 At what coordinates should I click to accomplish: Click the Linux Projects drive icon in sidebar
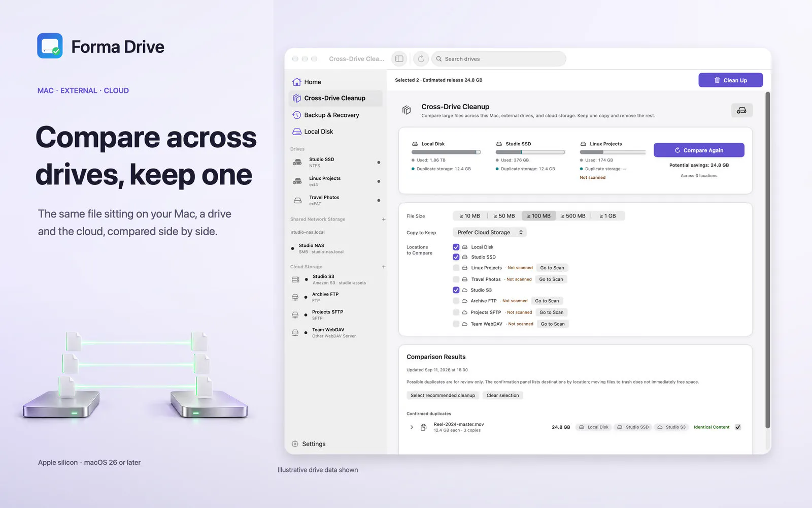[x=297, y=181]
